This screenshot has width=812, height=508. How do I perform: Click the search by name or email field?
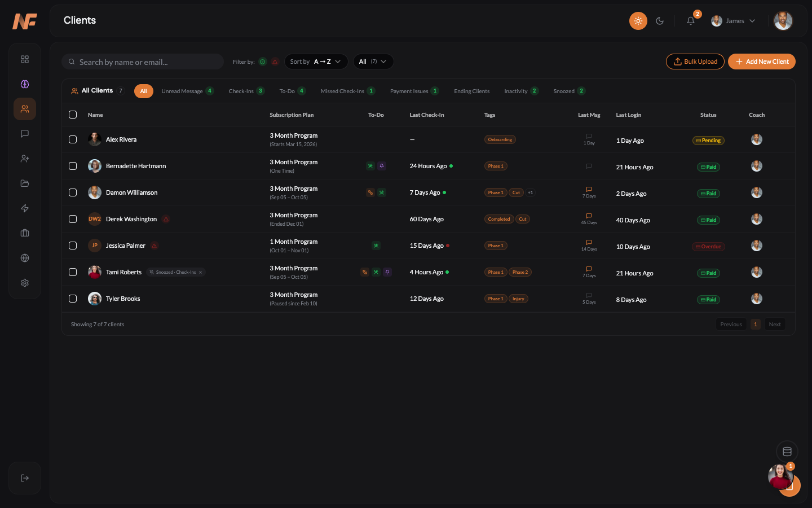pos(143,62)
